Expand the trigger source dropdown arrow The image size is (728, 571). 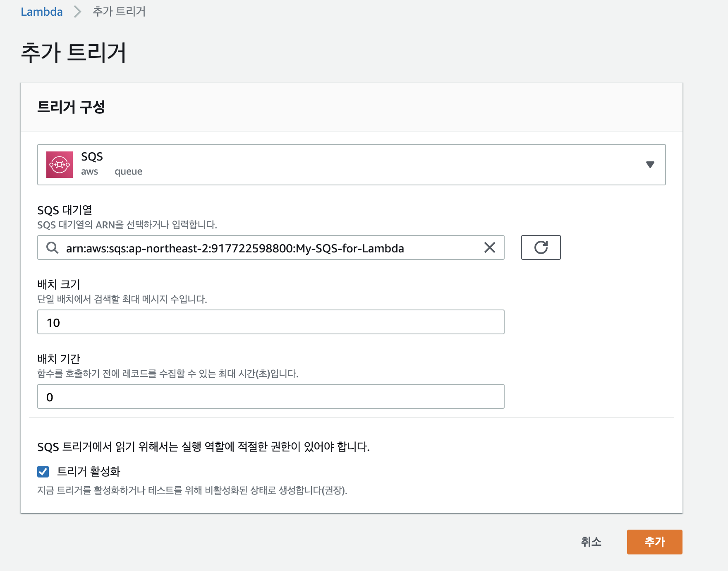tap(650, 165)
